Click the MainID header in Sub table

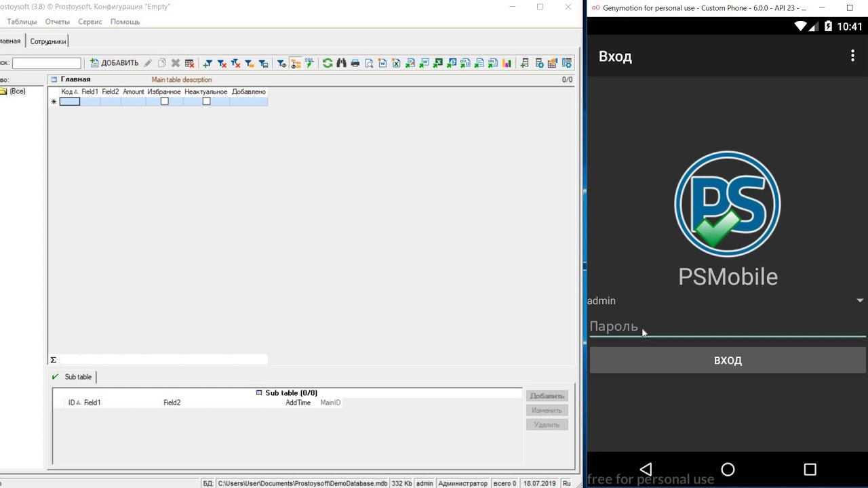click(331, 403)
